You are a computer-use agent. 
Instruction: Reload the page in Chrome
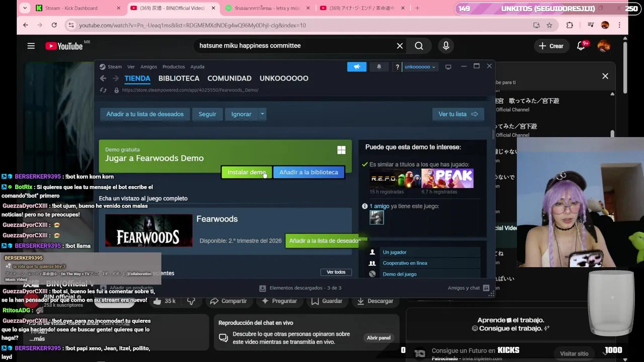tap(54, 25)
